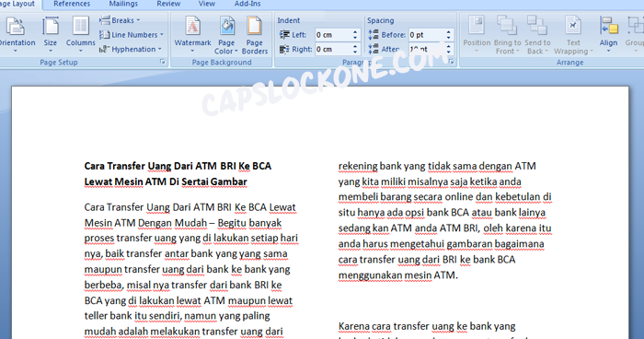Click the line starting 'rekening bank yang tidak sama'
Screen dimensions: 644x339
click(x=437, y=166)
